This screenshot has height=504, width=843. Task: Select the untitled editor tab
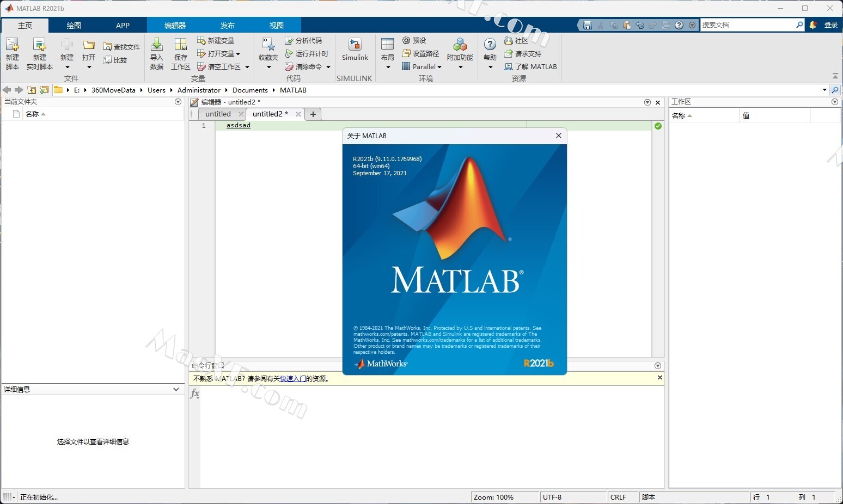click(x=218, y=114)
